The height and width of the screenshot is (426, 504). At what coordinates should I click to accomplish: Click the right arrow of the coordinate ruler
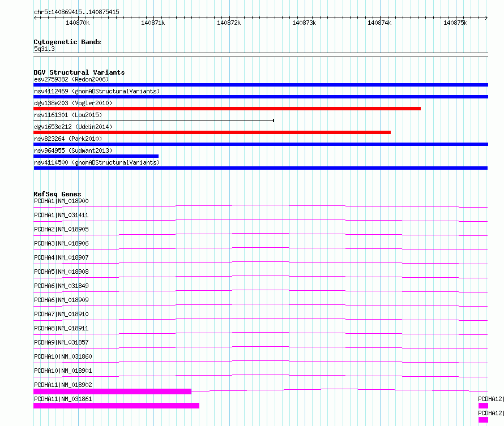coord(486,18)
